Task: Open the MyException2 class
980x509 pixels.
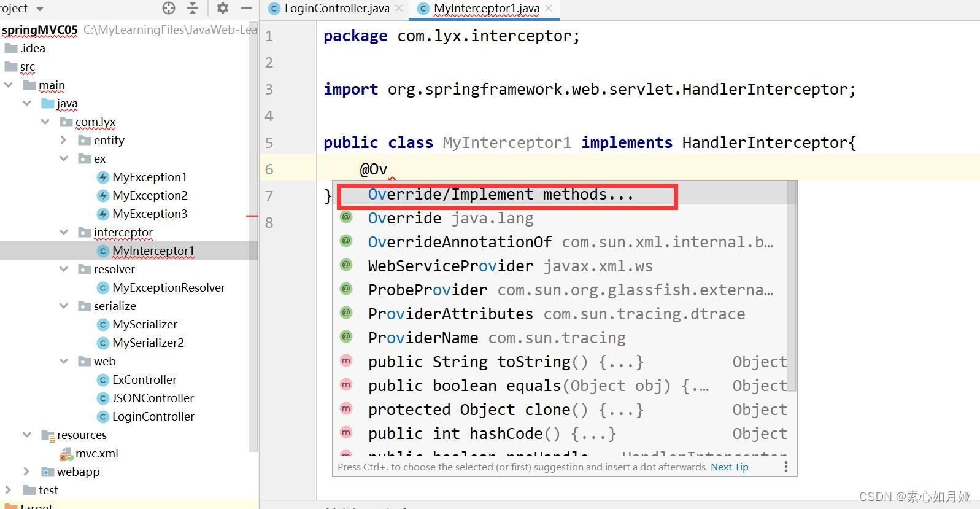Action: pos(150,195)
